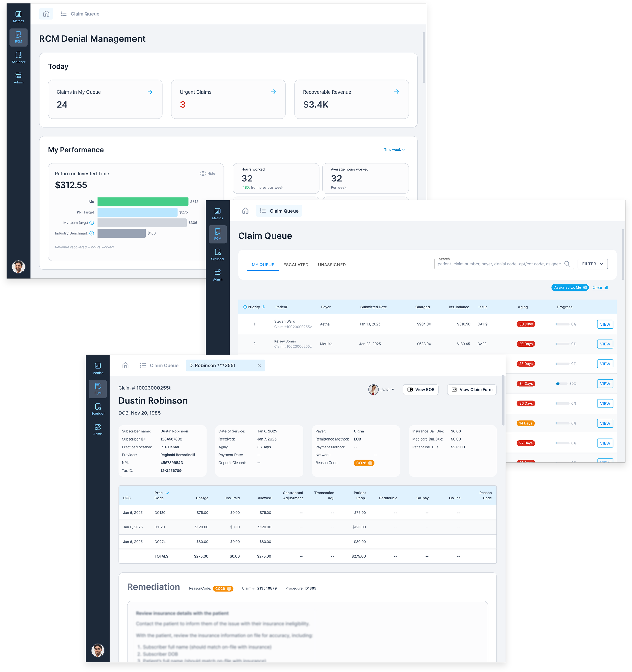Click the search magnifier icon in the search field
The width and height of the screenshot is (632, 672).
click(567, 264)
